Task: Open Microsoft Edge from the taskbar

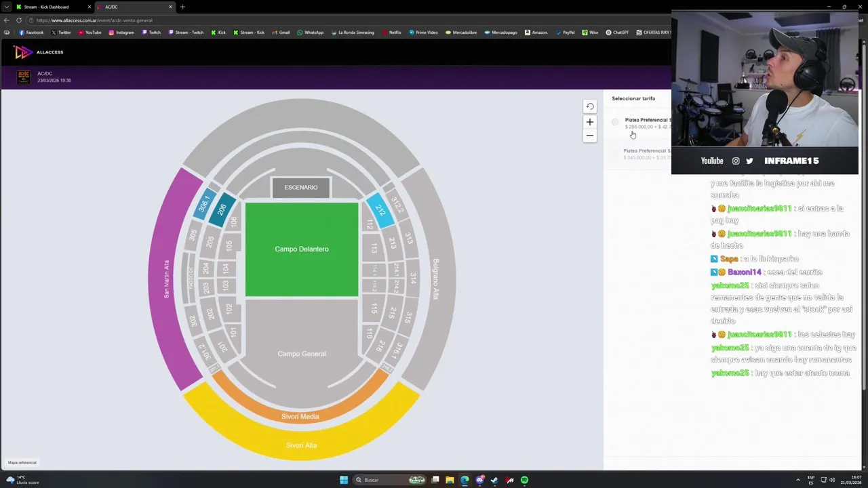Action: (x=465, y=480)
